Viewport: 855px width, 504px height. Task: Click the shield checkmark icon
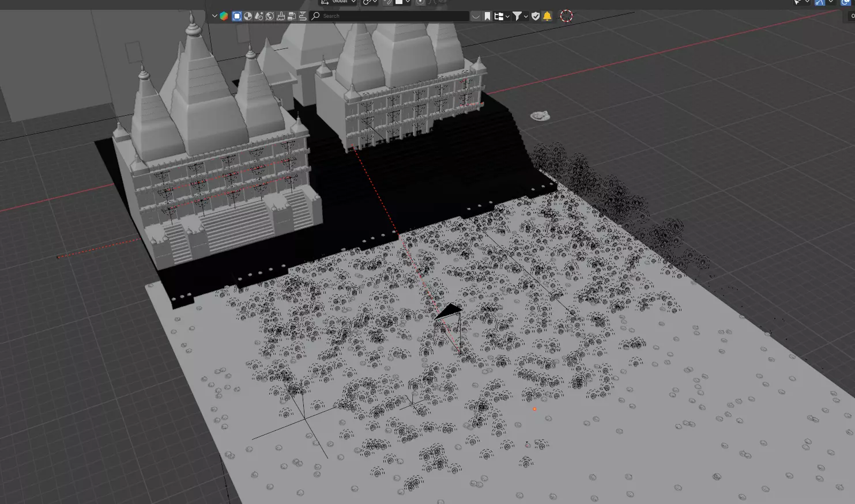tap(536, 16)
